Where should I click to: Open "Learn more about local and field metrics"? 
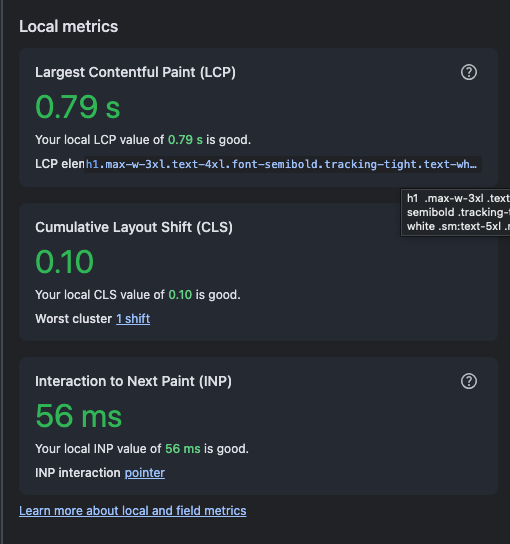(133, 511)
